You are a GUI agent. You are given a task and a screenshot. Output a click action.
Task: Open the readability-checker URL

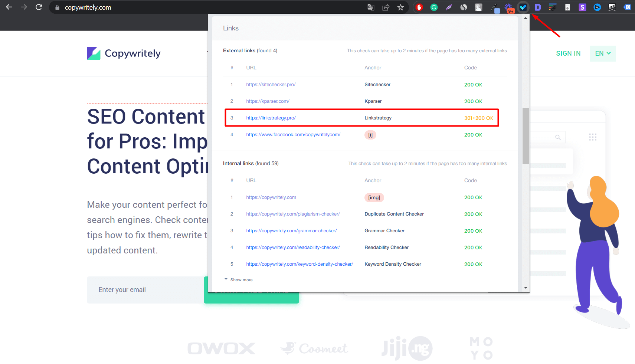tap(293, 247)
